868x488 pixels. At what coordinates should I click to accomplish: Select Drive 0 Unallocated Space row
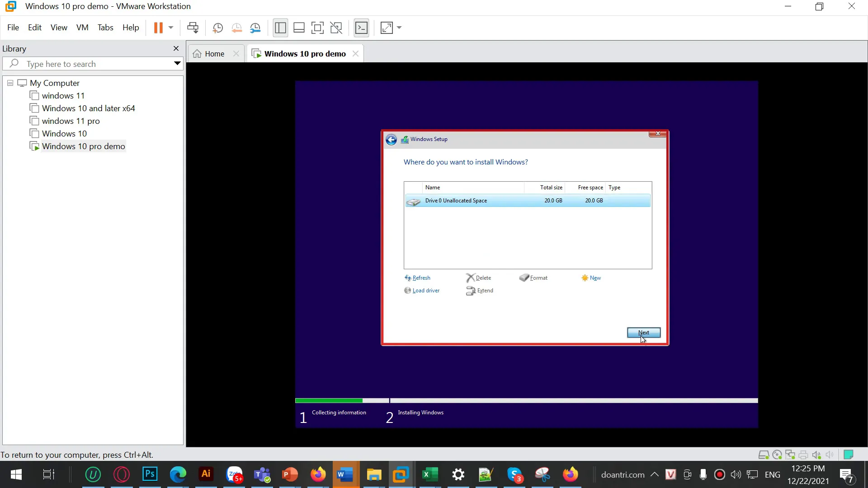coord(497,200)
